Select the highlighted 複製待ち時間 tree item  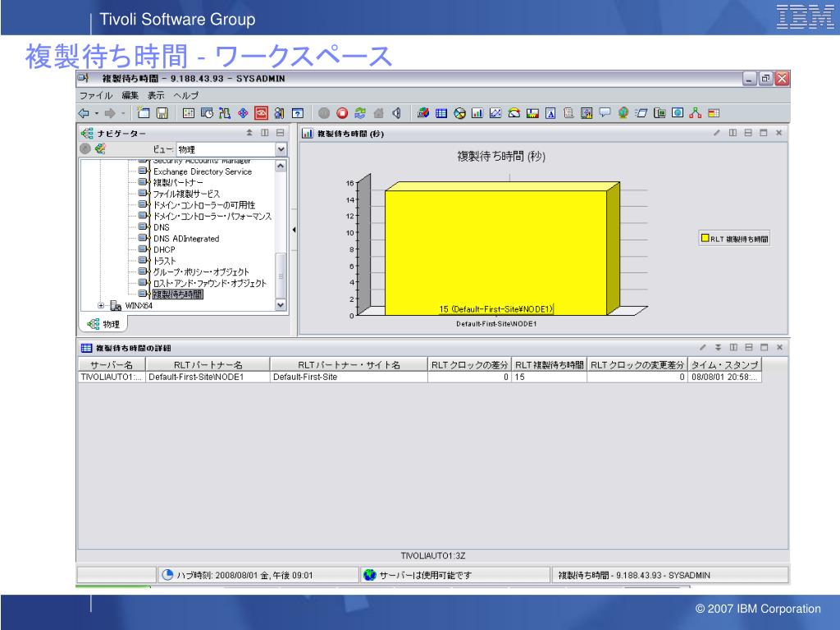point(177,294)
